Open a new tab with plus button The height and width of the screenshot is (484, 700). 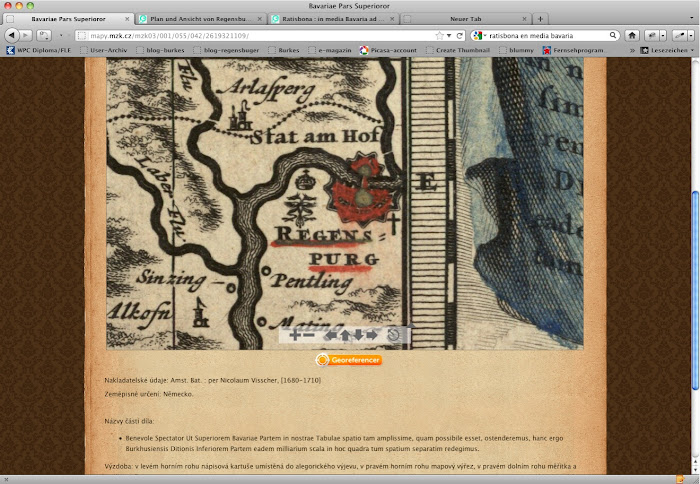pos(540,19)
